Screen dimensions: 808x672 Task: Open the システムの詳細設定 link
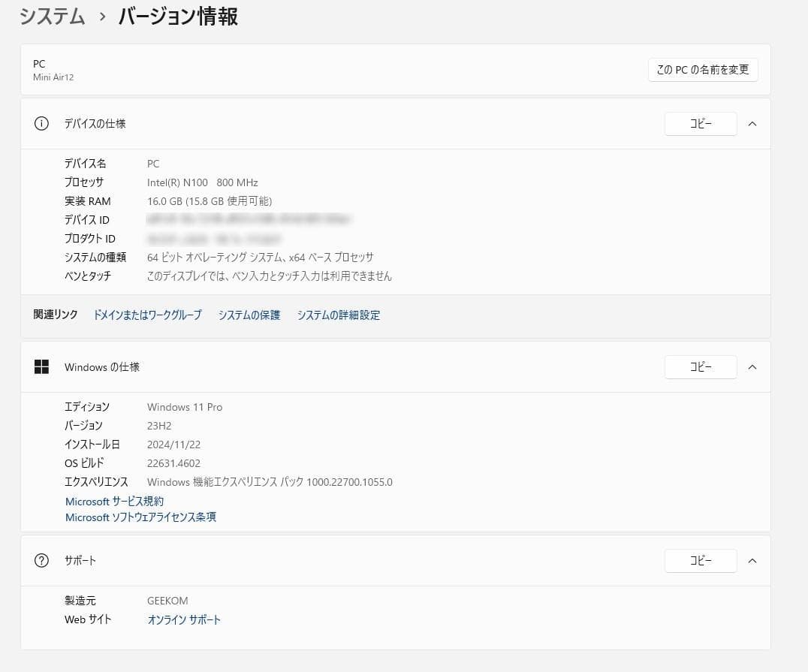tap(338, 315)
